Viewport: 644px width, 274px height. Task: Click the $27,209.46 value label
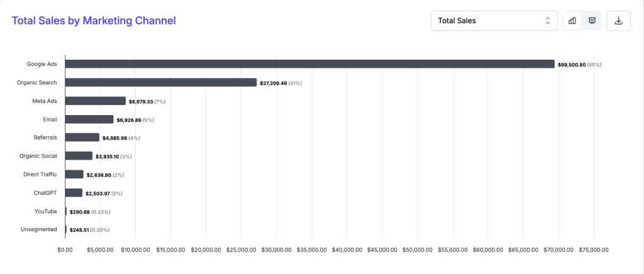tap(274, 83)
